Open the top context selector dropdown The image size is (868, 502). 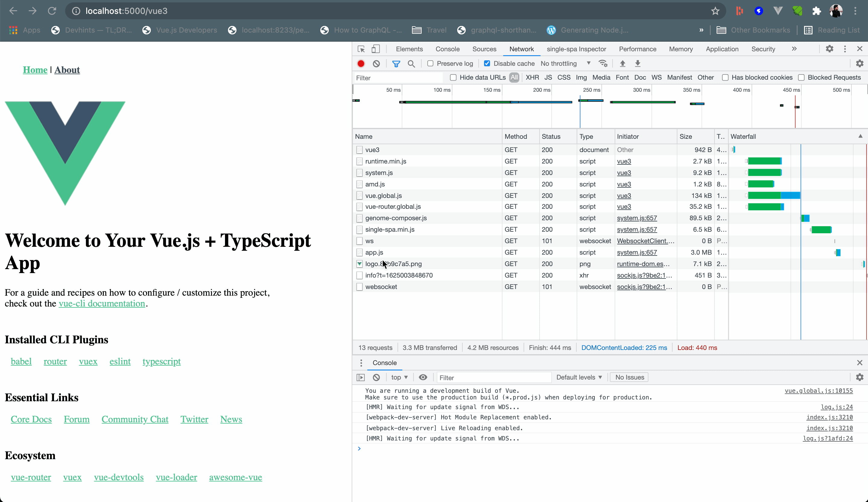pos(399,377)
